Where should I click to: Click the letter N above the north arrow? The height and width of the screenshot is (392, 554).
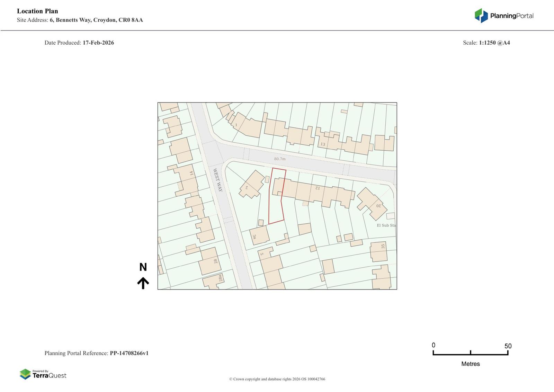(x=143, y=267)
